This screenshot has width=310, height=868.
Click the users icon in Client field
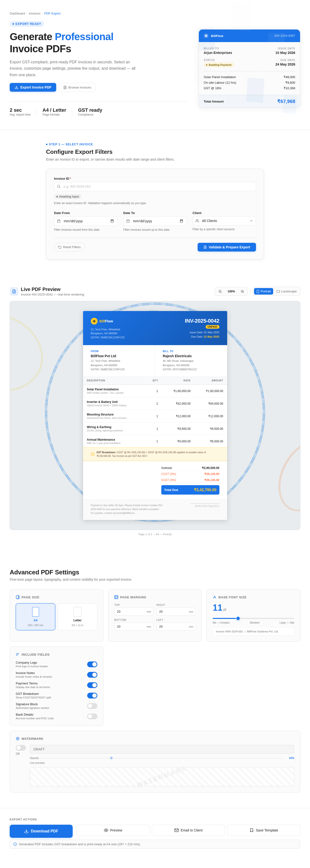click(197, 221)
